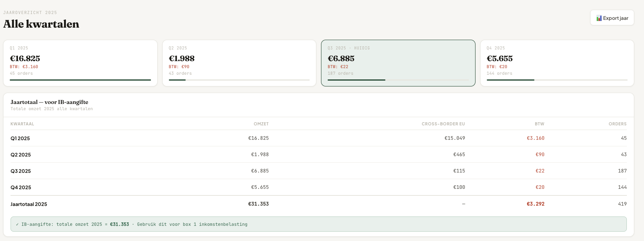Image resolution: width=644 pixels, height=241 pixels.
Task: Click the green IB-aangifte notice banner
Action: tap(318, 224)
